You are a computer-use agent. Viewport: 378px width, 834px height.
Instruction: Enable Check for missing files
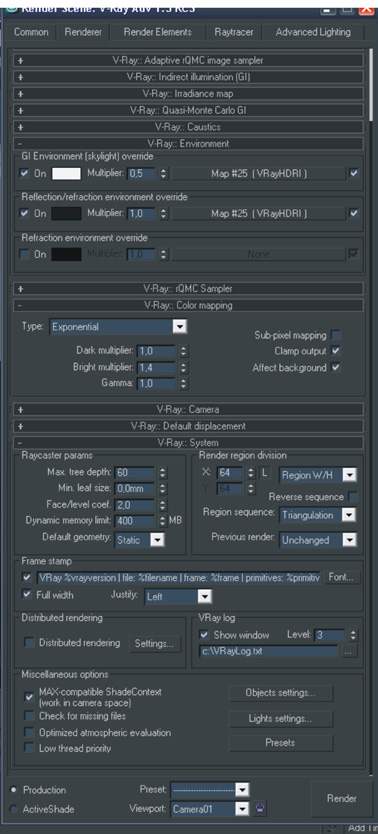tap(29, 716)
